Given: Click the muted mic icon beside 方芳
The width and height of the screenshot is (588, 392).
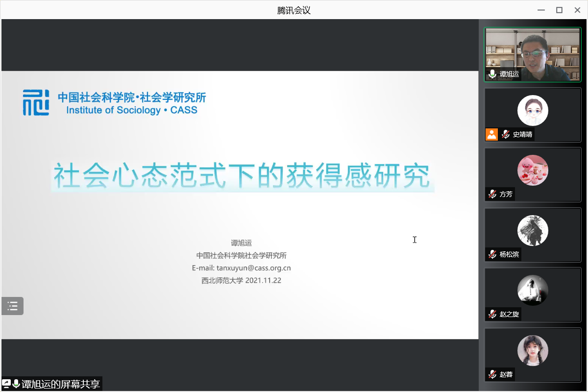Looking at the screenshot, I should pyautogui.click(x=492, y=195).
